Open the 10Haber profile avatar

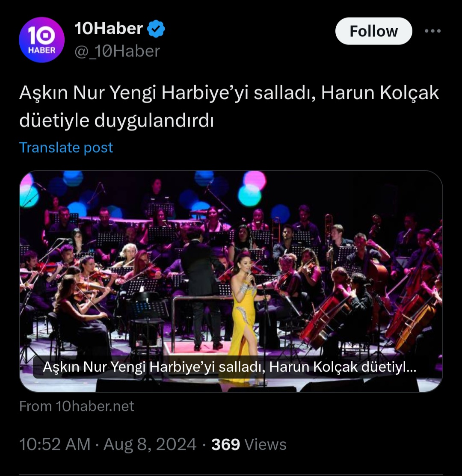(x=41, y=40)
